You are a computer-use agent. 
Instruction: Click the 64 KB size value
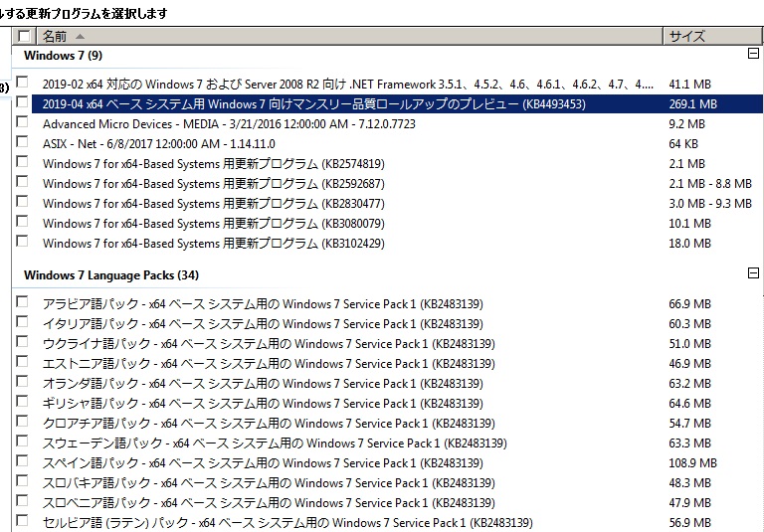point(683,144)
